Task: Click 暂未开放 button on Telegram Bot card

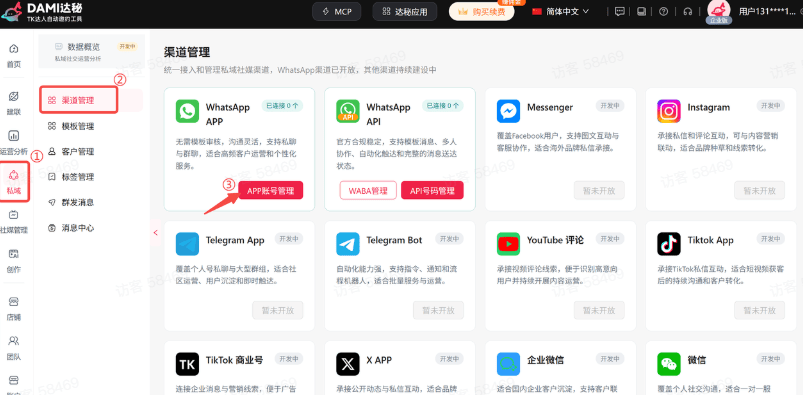Action: pyautogui.click(x=438, y=310)
